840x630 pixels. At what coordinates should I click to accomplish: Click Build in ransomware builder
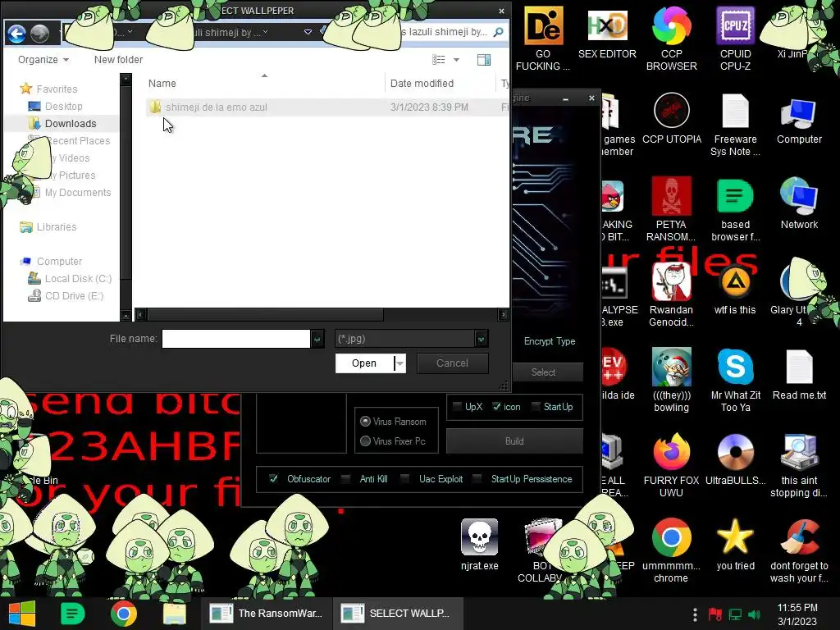tap(514, 441)
